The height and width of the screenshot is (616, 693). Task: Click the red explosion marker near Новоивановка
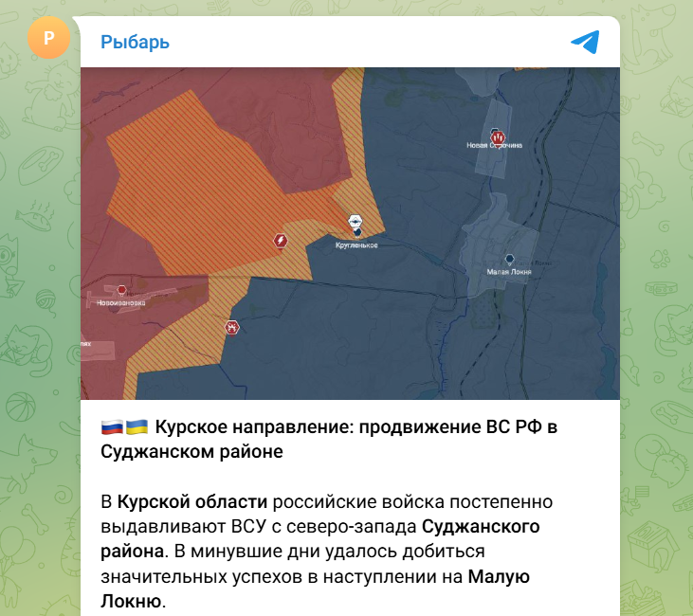pos(231,328)
